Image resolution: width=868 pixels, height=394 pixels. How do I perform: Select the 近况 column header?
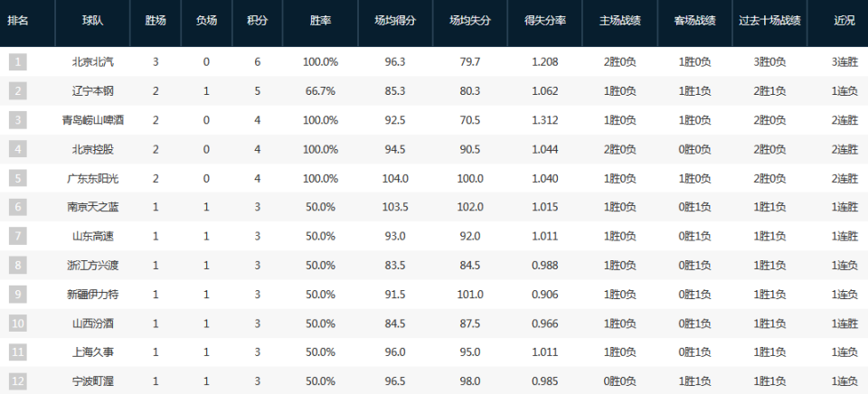pyautogui.click(x=844, y=19)
